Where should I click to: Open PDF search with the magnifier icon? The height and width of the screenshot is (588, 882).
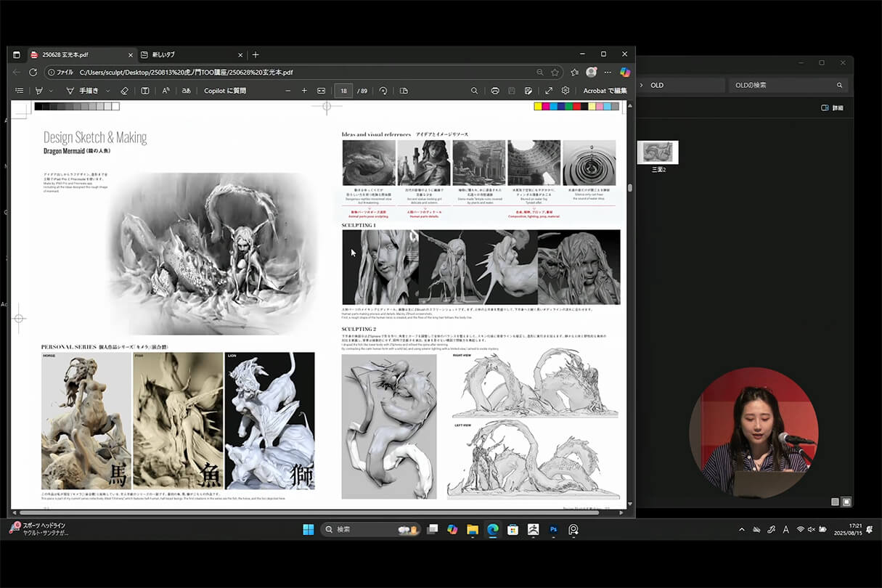click(474, 91)
